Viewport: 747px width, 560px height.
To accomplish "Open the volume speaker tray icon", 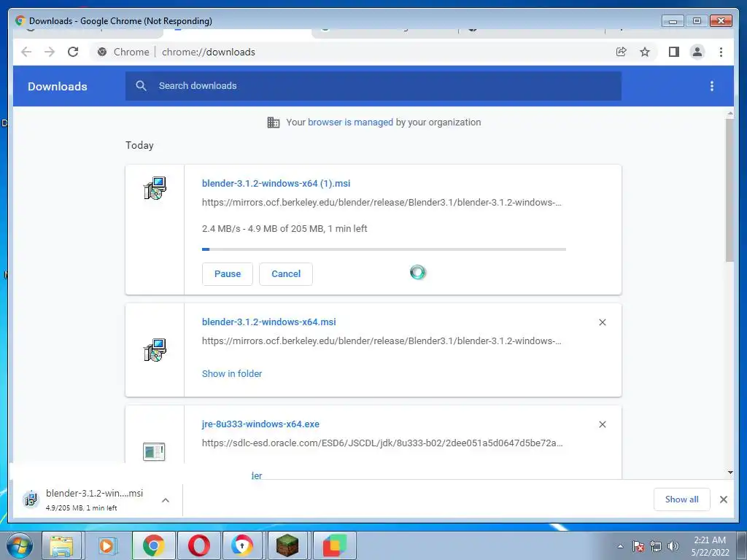I will tap(673, 546).
